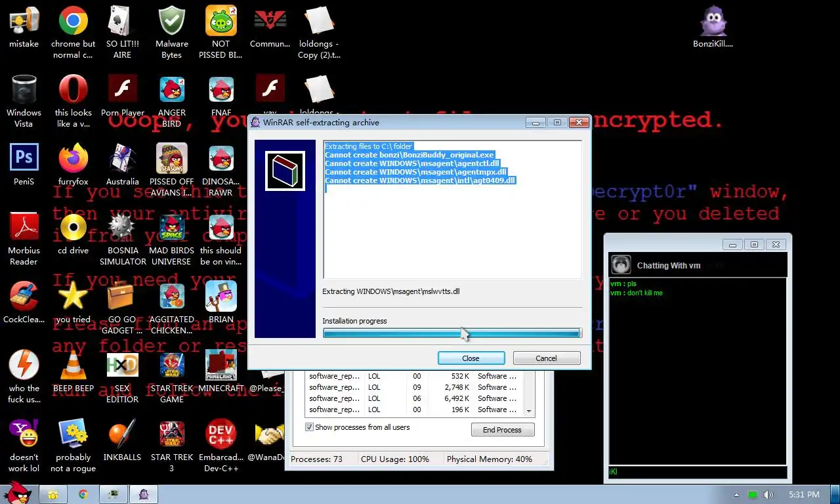Open the BonziKill purple gorilla icon

(x=713, y=27)
